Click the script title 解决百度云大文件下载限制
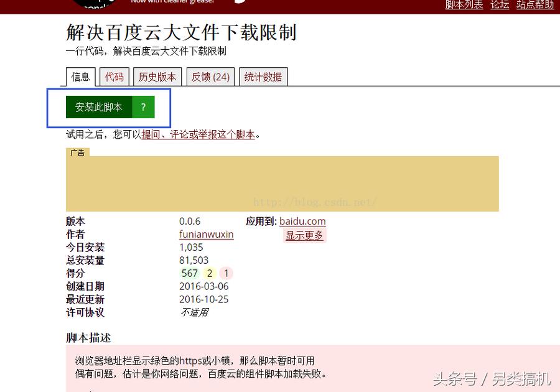This screenshot has width=560, height=392. click(x=180, y=33)
